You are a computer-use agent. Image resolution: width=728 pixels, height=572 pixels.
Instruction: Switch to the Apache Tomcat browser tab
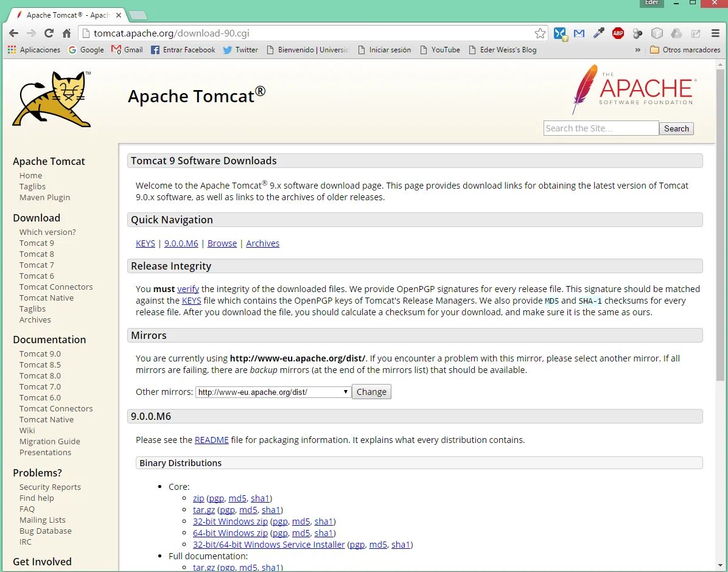point(68,15)
